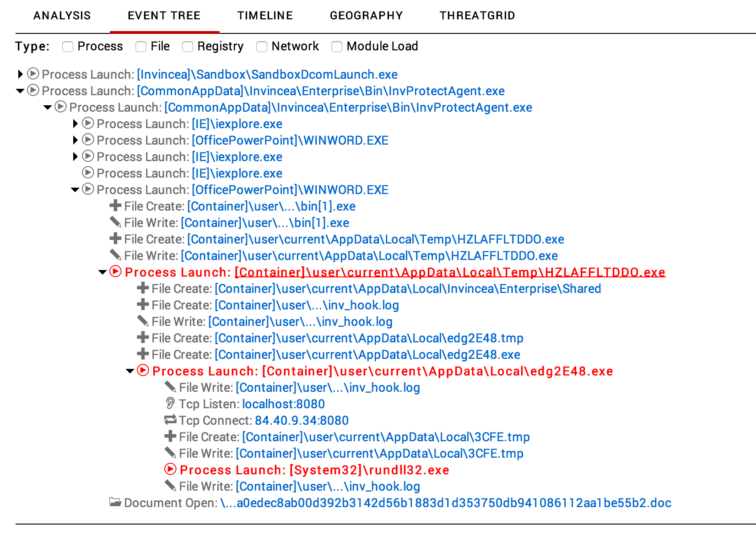Click the red launch icon for rundll32.exe
756x541 pixels.
click(170, 469)
